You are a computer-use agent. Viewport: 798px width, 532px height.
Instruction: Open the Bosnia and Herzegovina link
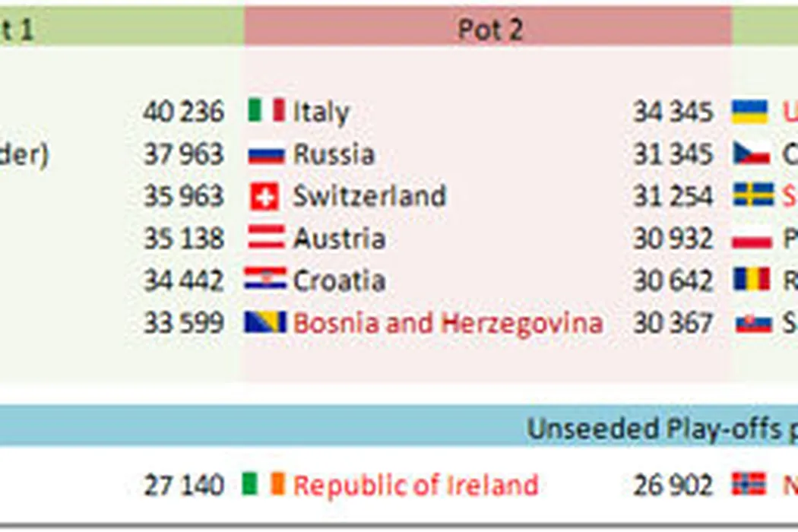(448, 323)
